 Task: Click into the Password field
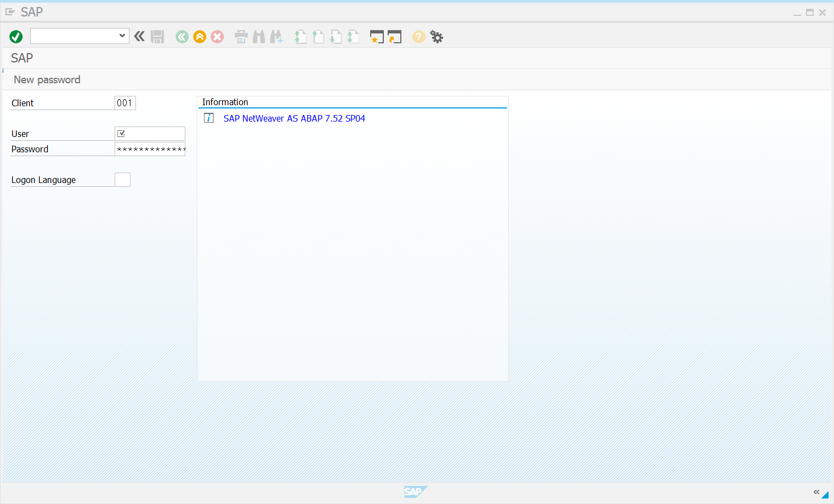tap(150, 149)
